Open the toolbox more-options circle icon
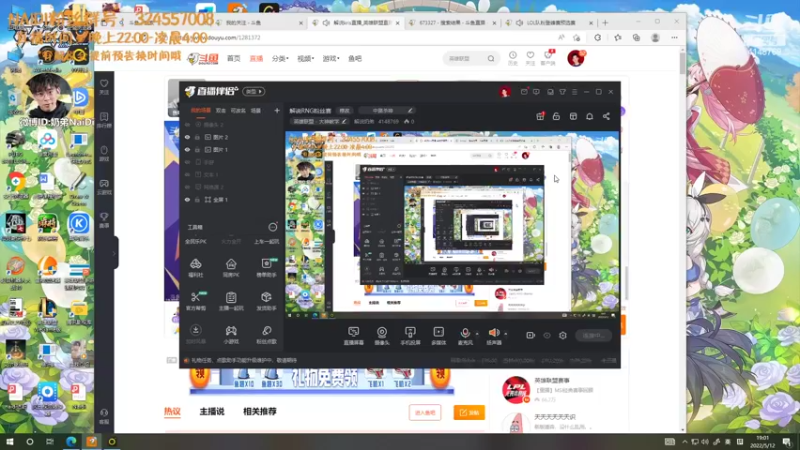This screenshot has width=800, height=450. pyautogui.click(x=273, y=227)
